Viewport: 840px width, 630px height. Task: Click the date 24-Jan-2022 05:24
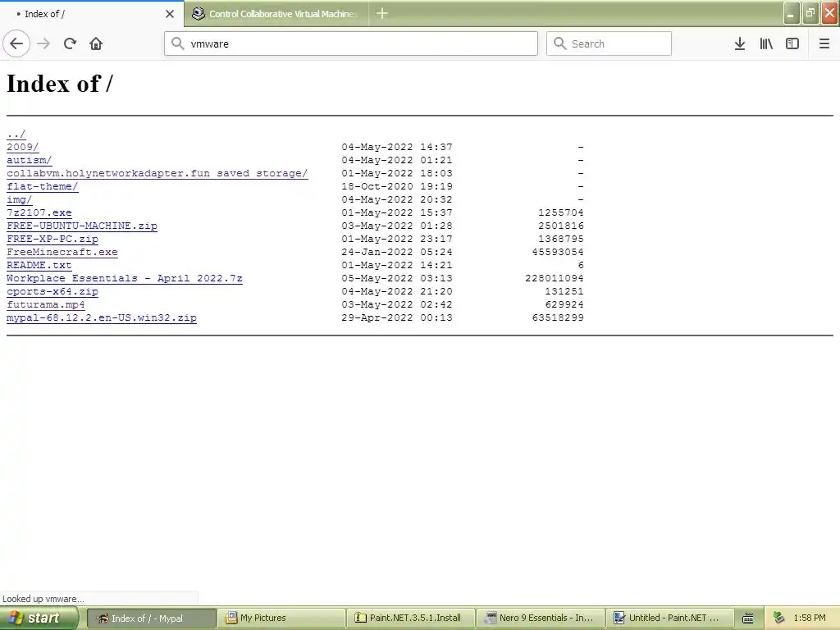click(x=397, y=252)
